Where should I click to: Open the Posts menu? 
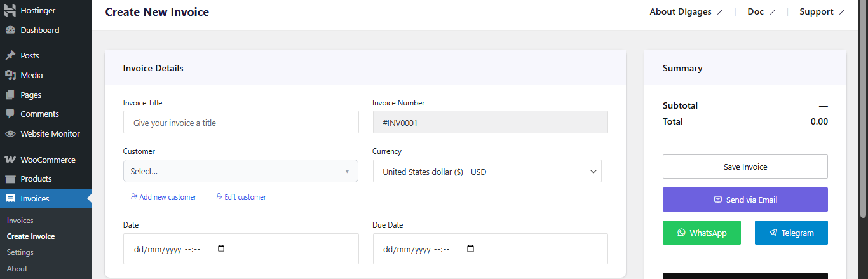46,56
